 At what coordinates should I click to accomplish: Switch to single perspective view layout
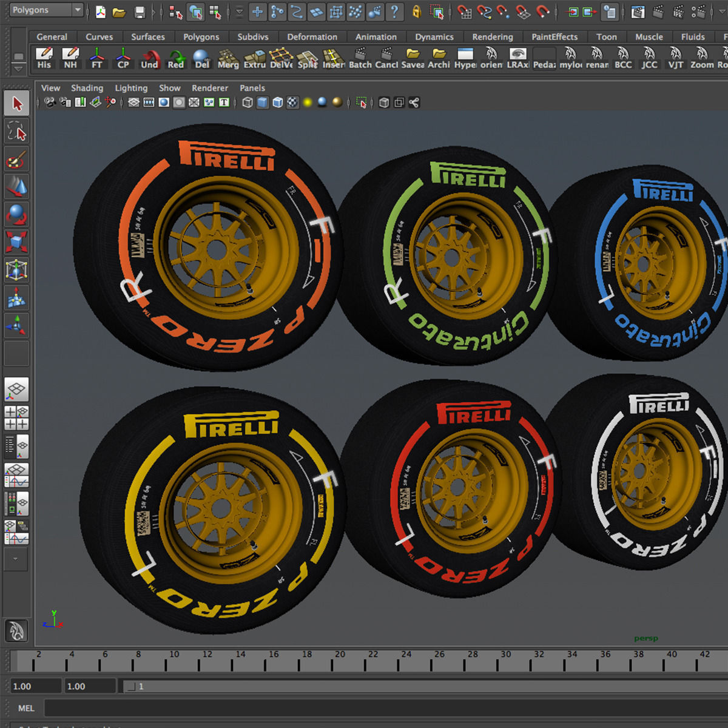16,389
